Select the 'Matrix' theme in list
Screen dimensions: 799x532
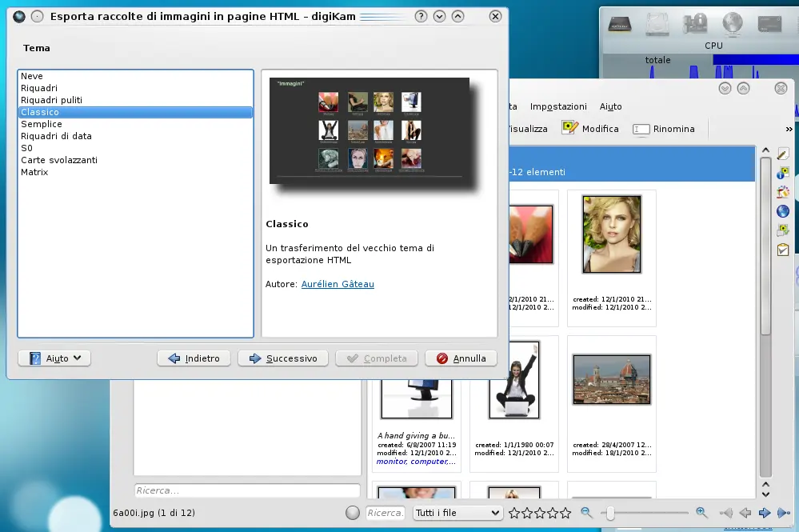point(34,172)
